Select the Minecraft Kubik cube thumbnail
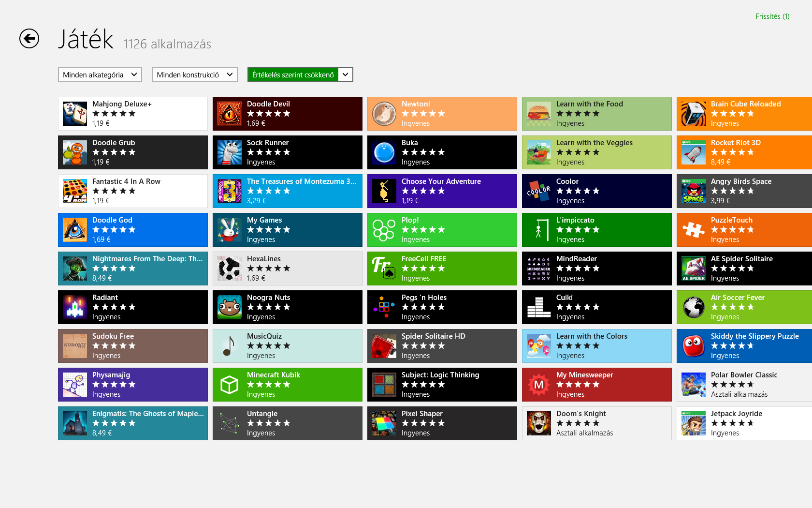 230,385
